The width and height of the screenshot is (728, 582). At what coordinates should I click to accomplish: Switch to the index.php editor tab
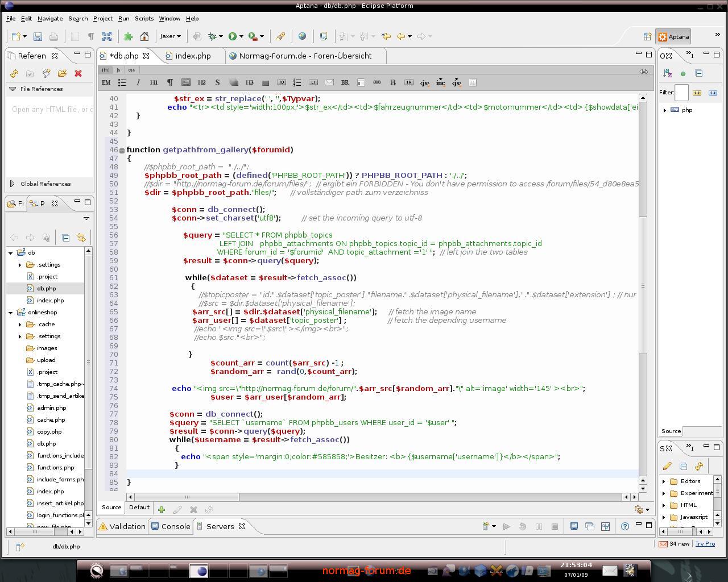click(x=193, y=56)
